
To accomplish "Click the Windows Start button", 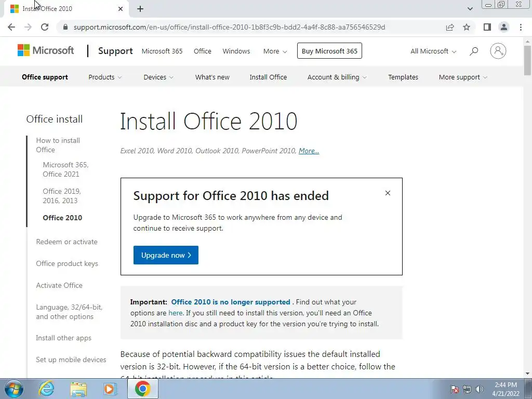I will pyautogui.click(x=14, y=389).
